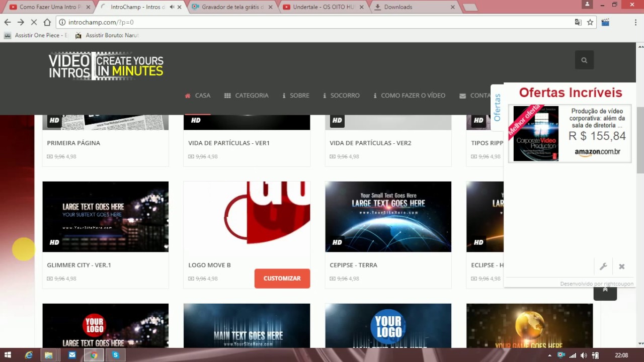Open Skype from the taskbar
The height and width of the screenshot is (362, 644).
click(x=115, y=355)
